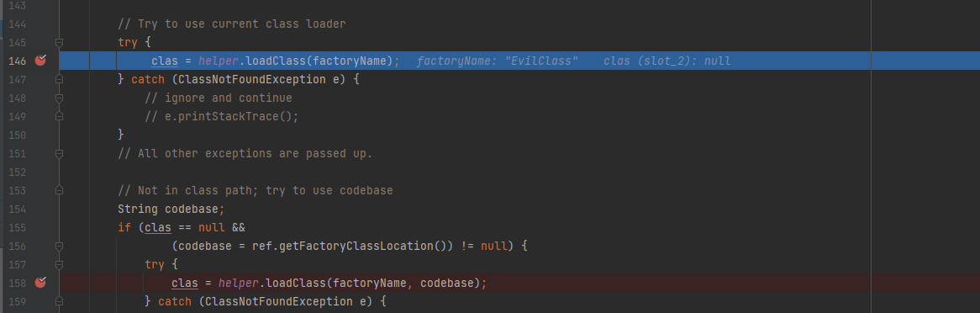
Task: Collapse the inner try block at line 157
Action: click(59, 265)
